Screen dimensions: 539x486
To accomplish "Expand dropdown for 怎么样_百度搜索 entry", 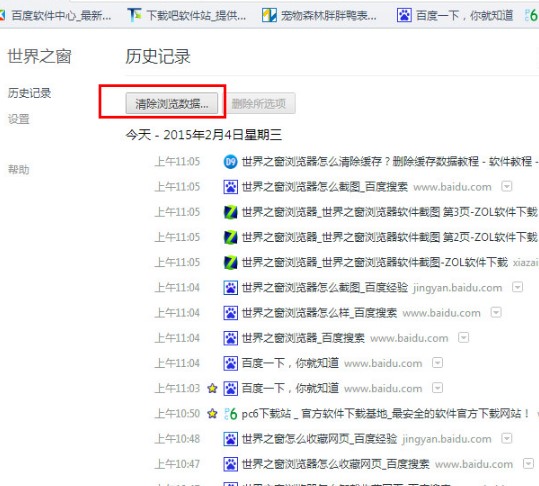I will coord(496,312).
